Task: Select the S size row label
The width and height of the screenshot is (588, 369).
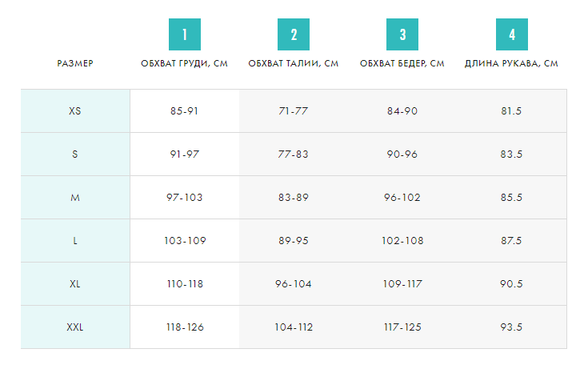Action: tap(75, 154)
